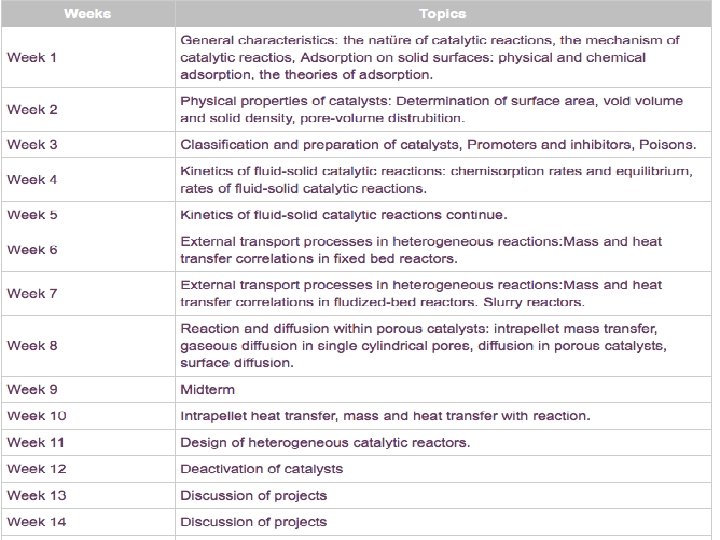
Task: Click Design of heterogeneous catalytic reactors topic
Action: tap(325, 442)
